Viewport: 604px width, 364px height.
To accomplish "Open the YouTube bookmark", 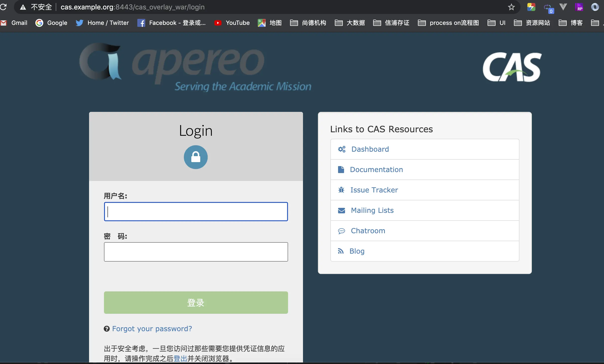I will [x=232, y=23].
